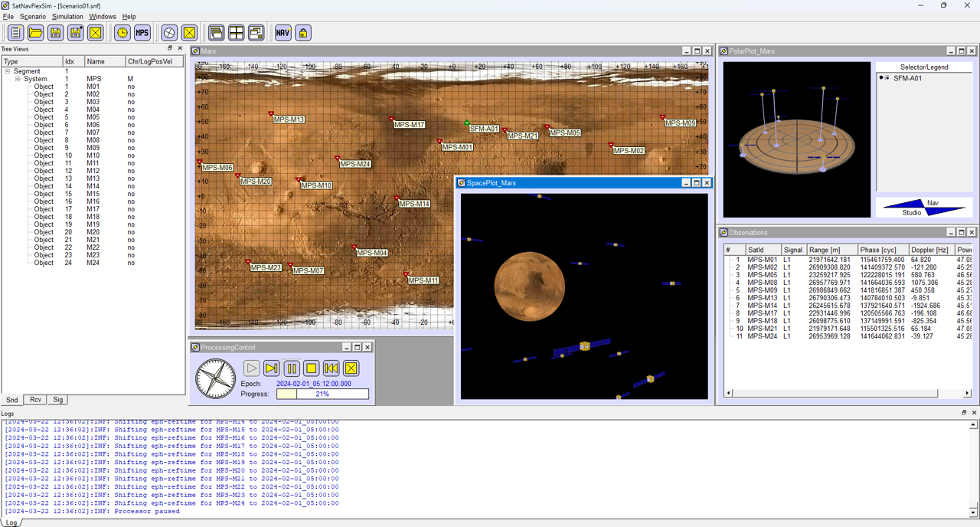980x527 pixels.
Task: Open the Simulation menu
Action: (67, 16)
